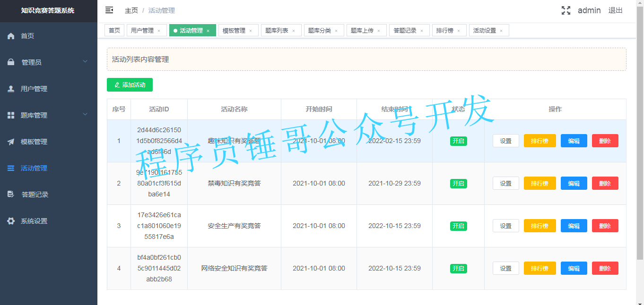Open 排行榜 for 安全生产有奖竞答
The width and height of the screenshot is (644, 305).
540,226
